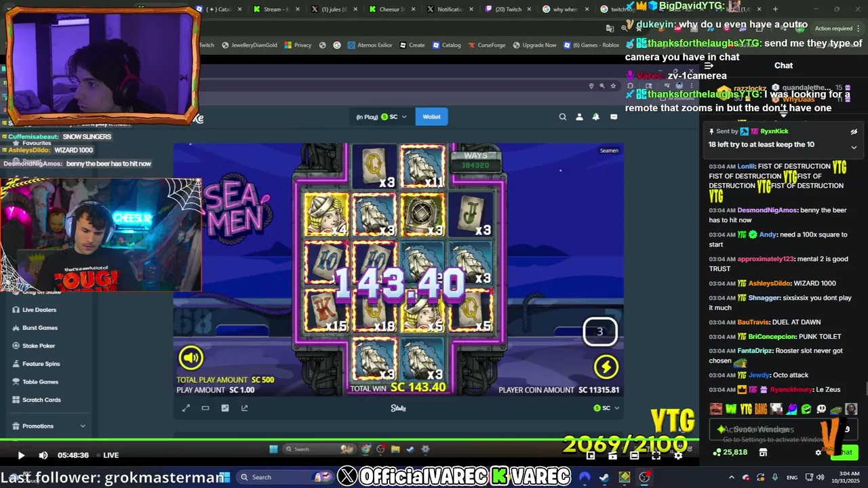
Task: Open Steam from the Windows taskbar
Action: click(604, 477)
